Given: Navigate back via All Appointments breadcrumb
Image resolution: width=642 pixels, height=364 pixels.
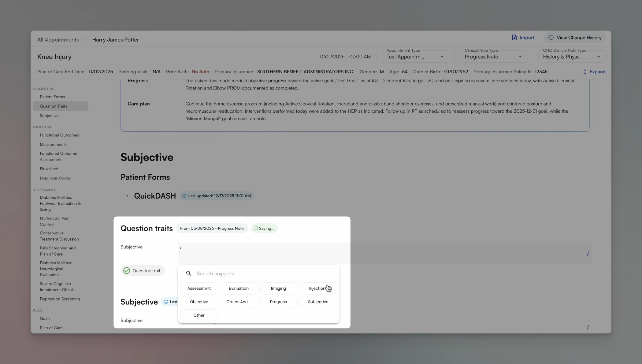Looking at the screenshot, I should click(58, 39).
